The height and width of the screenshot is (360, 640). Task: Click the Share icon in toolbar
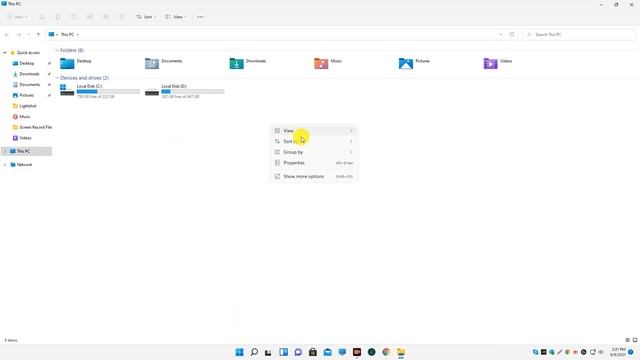tap(106, 17)
